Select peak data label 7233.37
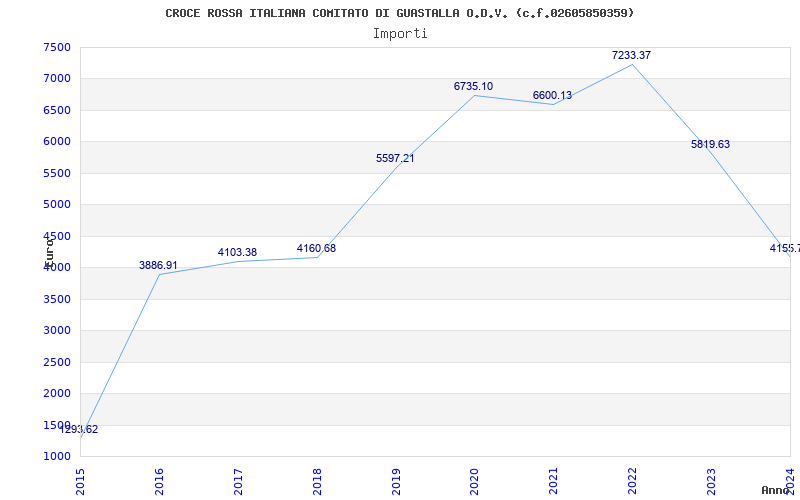Viewport: 800px width, 500px height. click(x=632, y=56)
